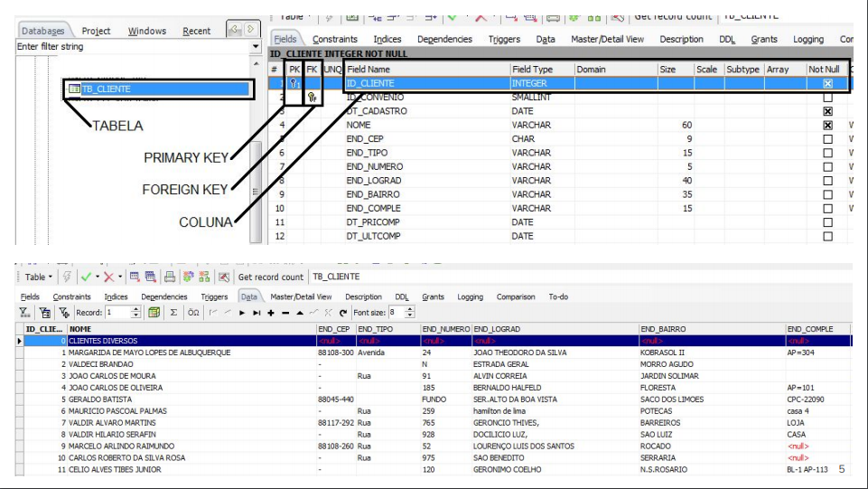Click the insert record plus icon
The image size is (868, 489).
(270, 312)
